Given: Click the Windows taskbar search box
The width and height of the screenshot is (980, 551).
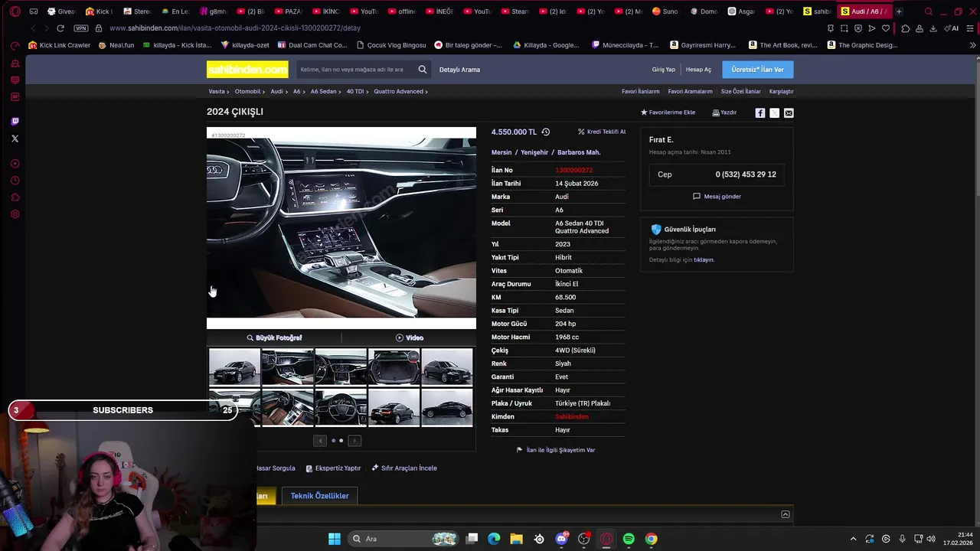Looking at the screenshot, I should point(403,539).
